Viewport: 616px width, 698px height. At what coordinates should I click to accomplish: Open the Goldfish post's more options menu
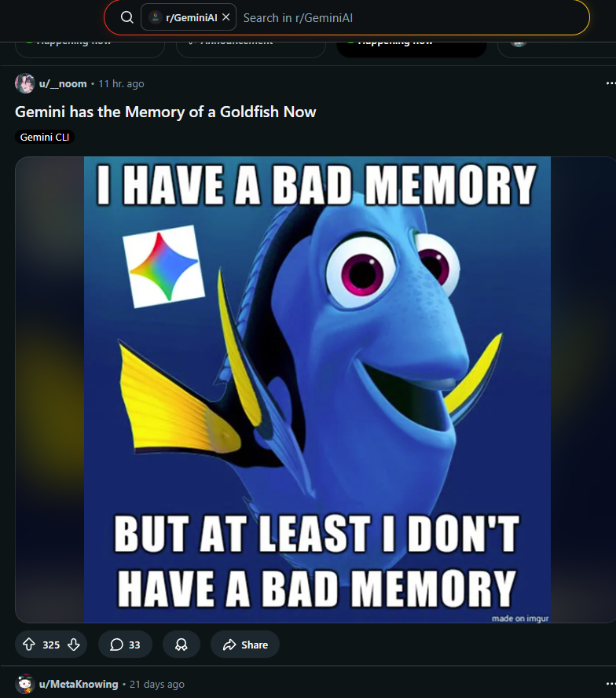pyautogui.click(x=610, y=83)
